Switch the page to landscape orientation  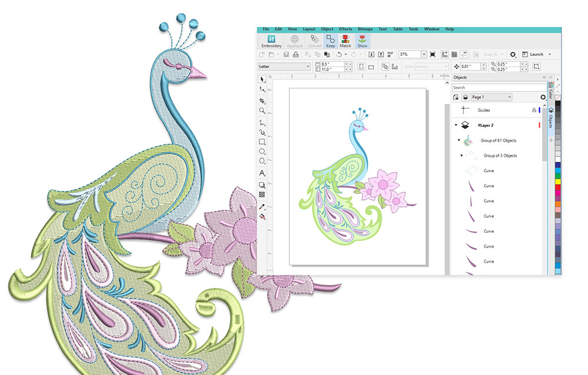[371, 66]
